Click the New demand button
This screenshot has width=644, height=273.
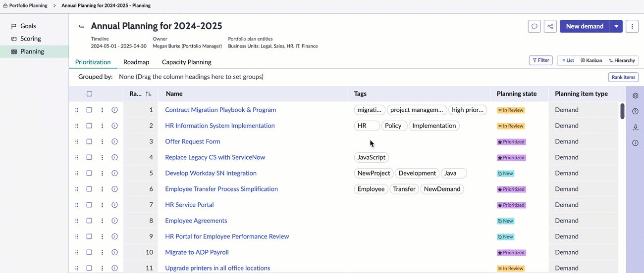click(x=585, y=26)
